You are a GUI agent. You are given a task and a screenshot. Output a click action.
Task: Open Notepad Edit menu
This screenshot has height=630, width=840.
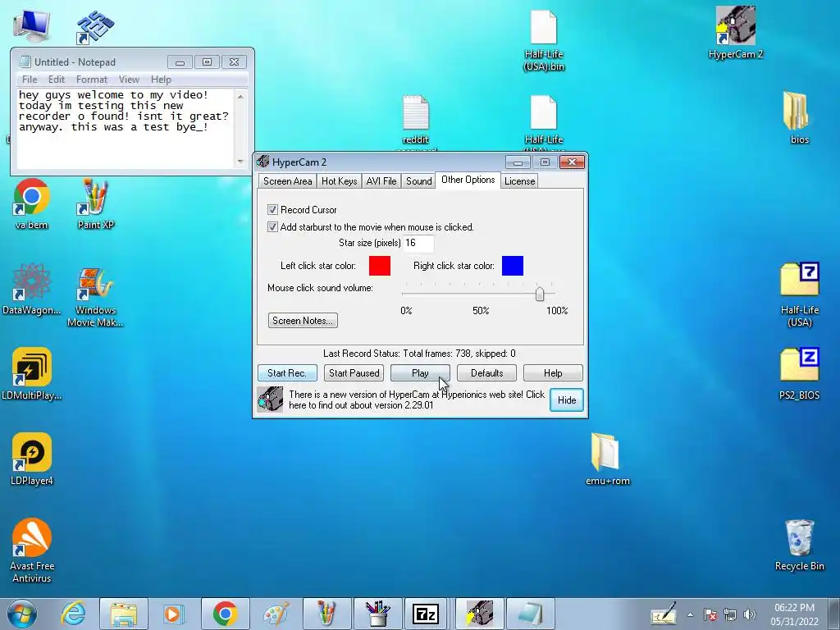click(57, 80)
